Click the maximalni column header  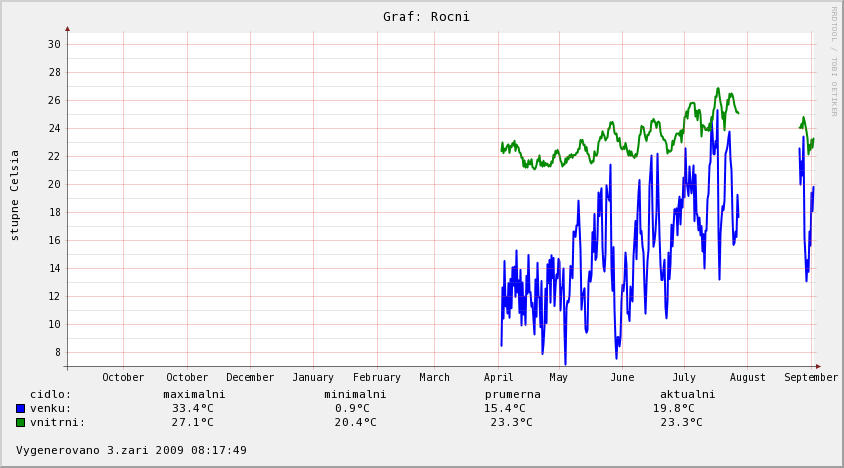click(194, 395)
